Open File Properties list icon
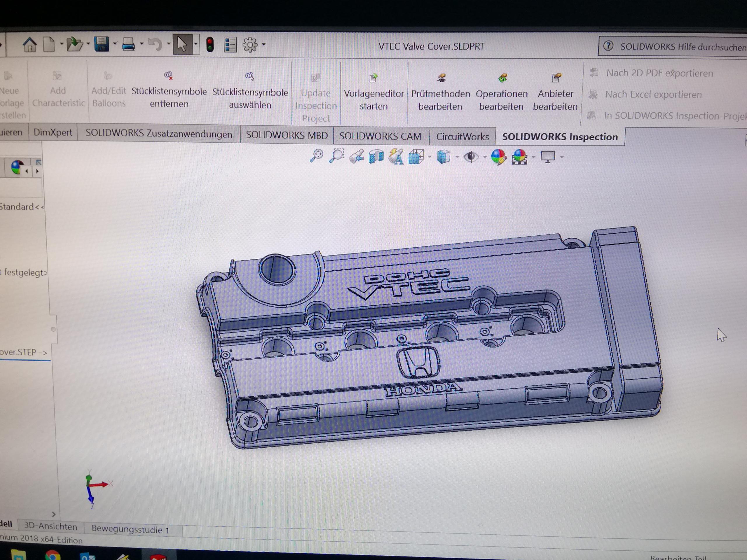The height and width of the screenshot is (560, 747). pyautogui.click(x=230, y=45)
